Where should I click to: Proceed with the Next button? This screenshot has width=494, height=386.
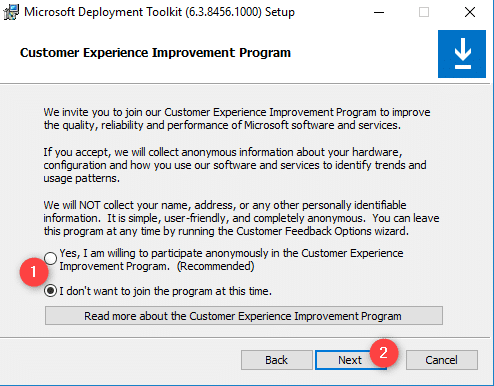coord(350,360)
